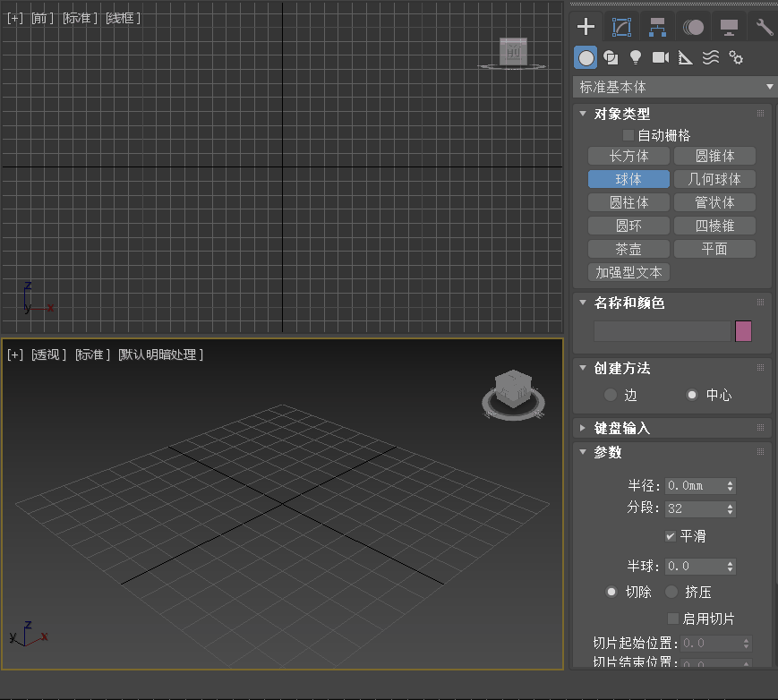This screenshot has height=700, width=778.
Task: Open the perspective viewport [标准] menu
Action: pos(92,354)
